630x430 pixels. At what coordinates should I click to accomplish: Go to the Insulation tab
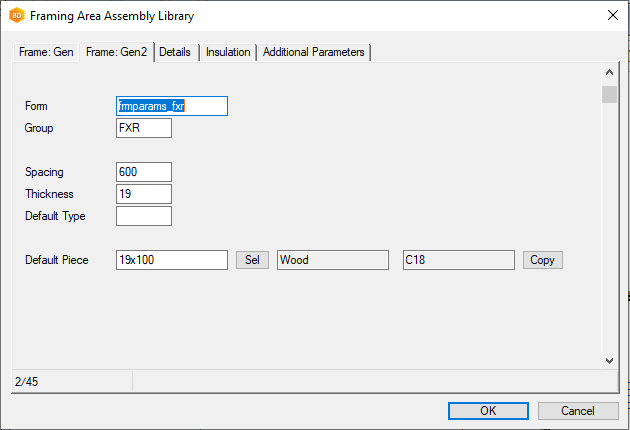228,52
